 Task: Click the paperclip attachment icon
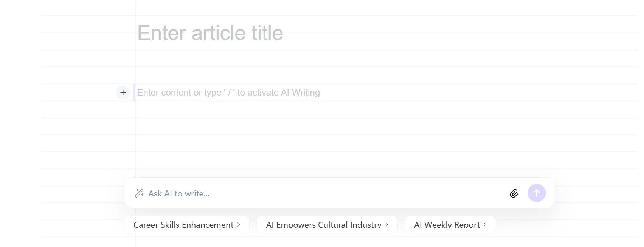coord(514,193)
